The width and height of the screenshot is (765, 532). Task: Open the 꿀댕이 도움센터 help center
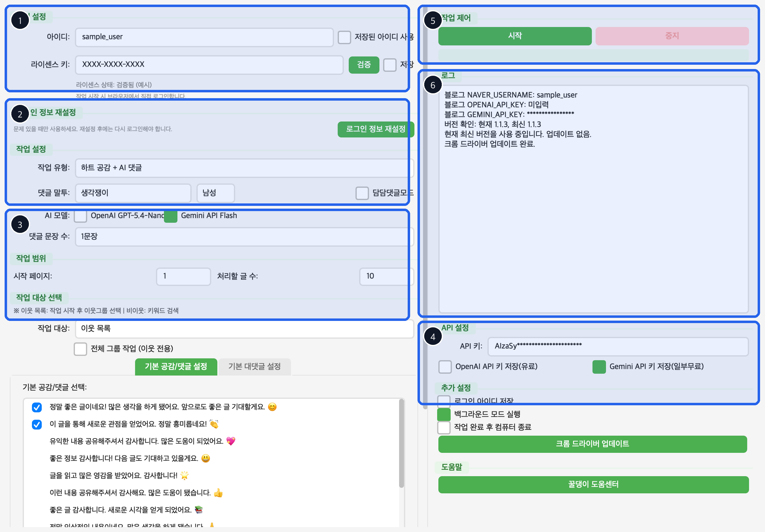coord(593,485)
